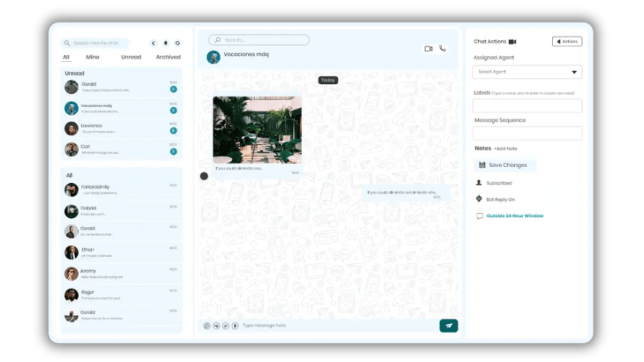Screen dimensions: 644x362
Task: Click Jeremy's profile avatar
Action: point(71,274)
